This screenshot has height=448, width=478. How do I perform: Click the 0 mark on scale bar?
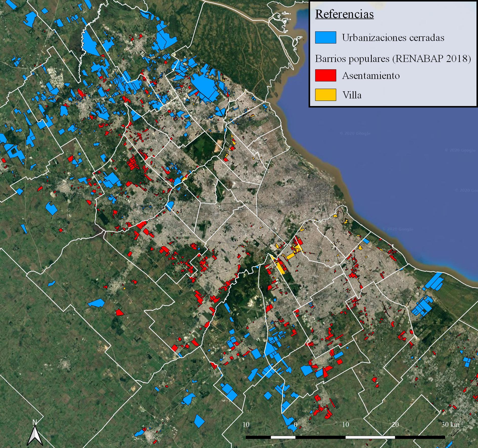296,424
